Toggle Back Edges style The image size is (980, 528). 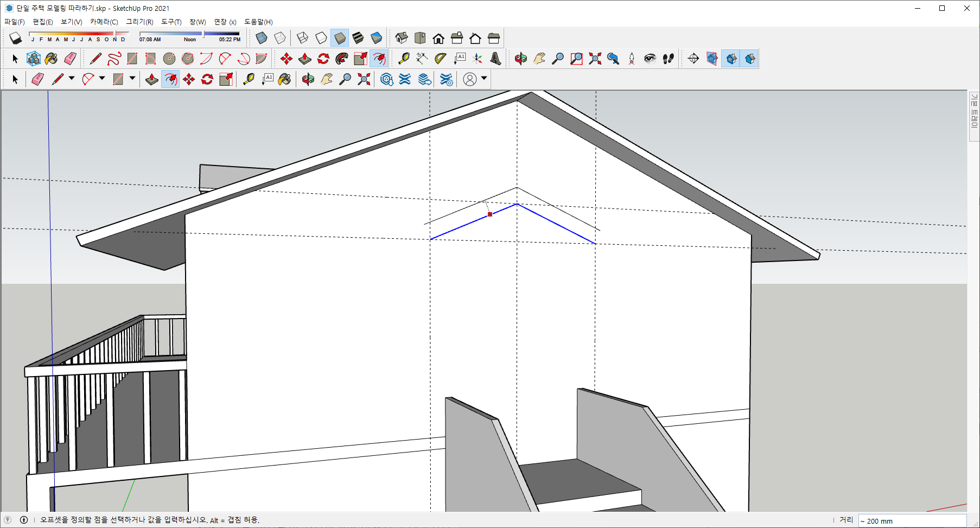point(280,38)
